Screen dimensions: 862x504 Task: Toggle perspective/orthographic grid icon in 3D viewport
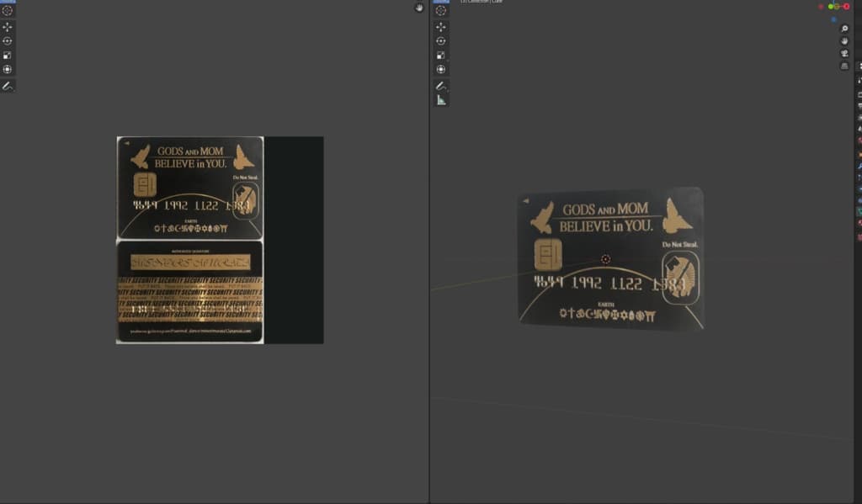tap(845, 66)
